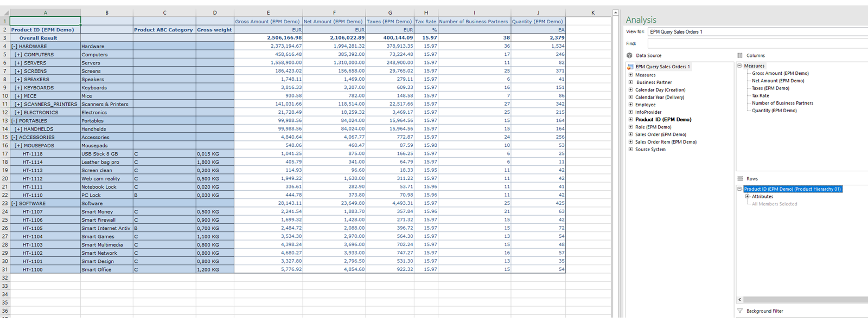Expand Product ID (EPM Demo) in Data Source
This screenshot has height=323, width=868.
pos(630,120)
